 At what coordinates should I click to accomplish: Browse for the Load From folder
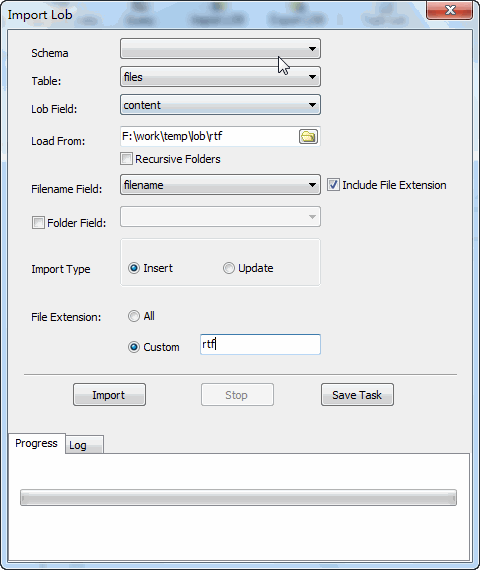308,137
